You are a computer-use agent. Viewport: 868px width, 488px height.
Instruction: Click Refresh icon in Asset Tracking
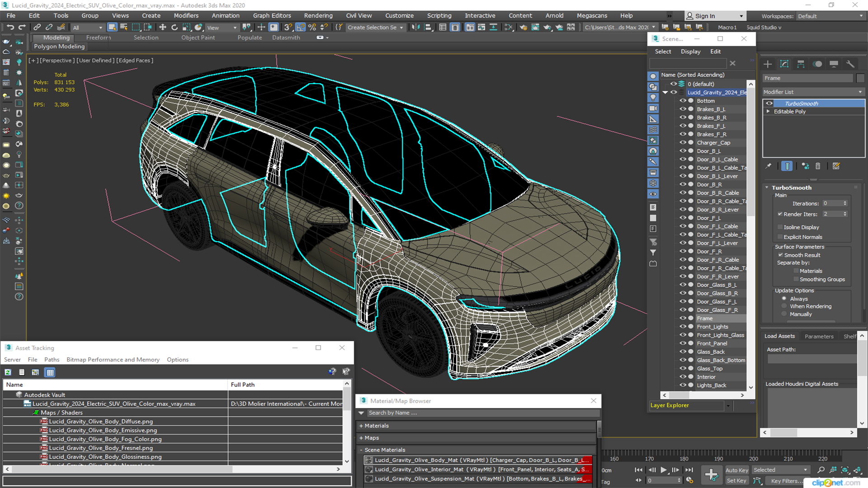tap(8, 372)
